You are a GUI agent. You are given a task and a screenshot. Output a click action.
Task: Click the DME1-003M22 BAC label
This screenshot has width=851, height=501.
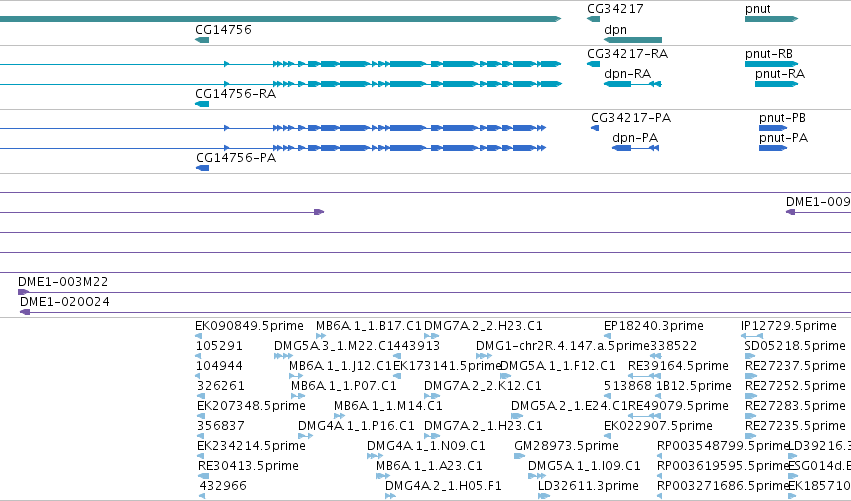(x=63, y=282)
